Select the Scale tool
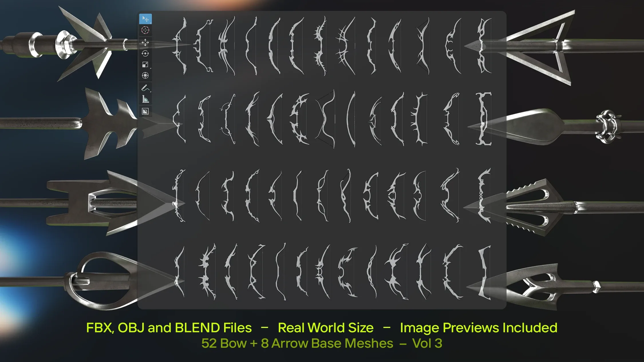The height and width of the screenshot is (362, 644). [145, 65]
